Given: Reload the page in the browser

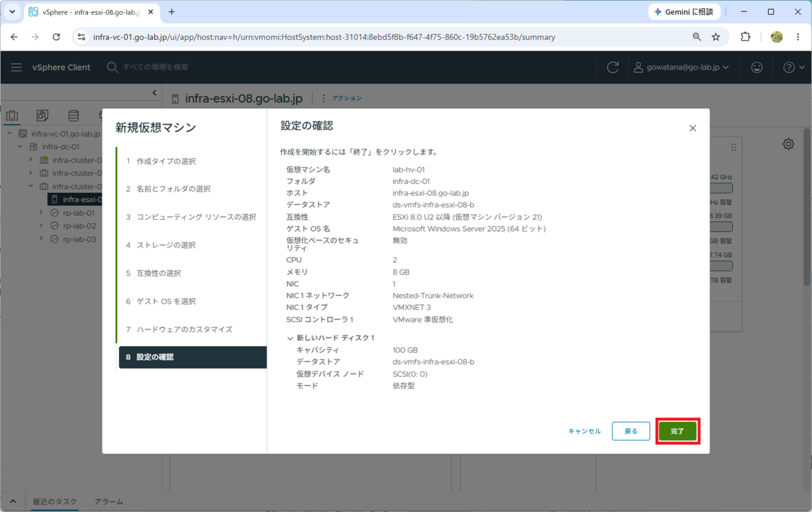Looking at the screenshot, I should [x=56, y=37].
